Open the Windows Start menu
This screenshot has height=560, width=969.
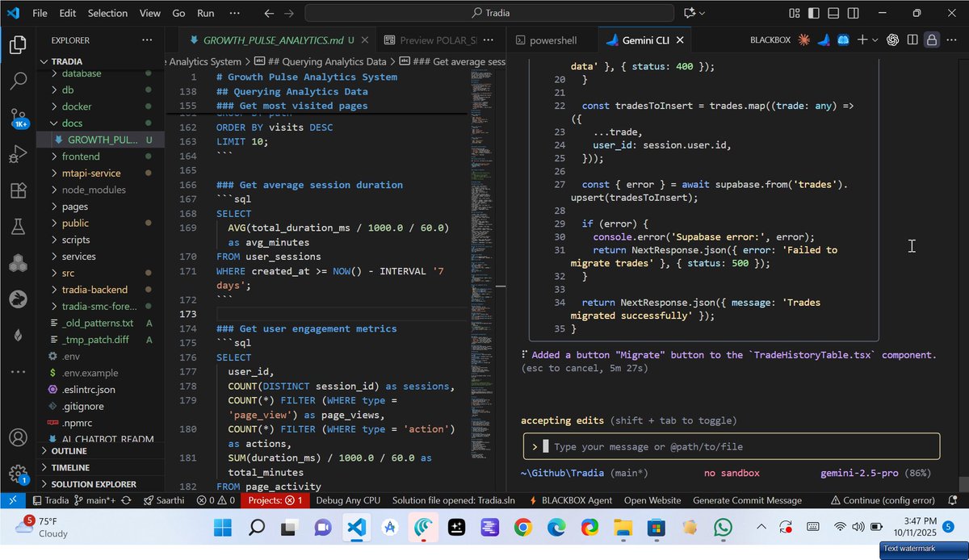(x=223, y=528)
